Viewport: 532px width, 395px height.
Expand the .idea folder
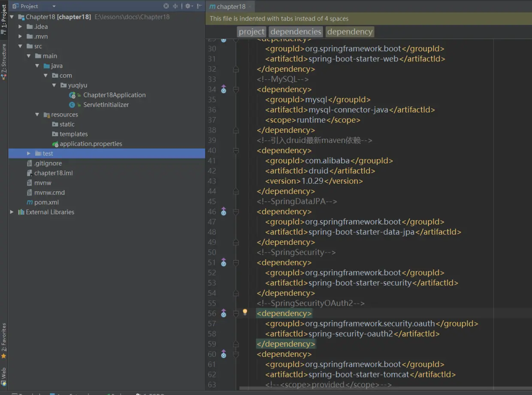point(20,27)
